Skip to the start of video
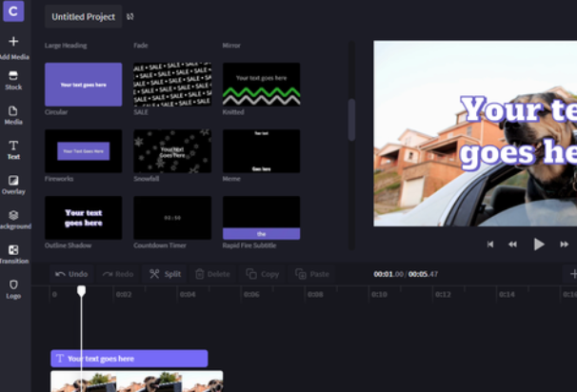 pyautogui.click(x=490, y=244)
